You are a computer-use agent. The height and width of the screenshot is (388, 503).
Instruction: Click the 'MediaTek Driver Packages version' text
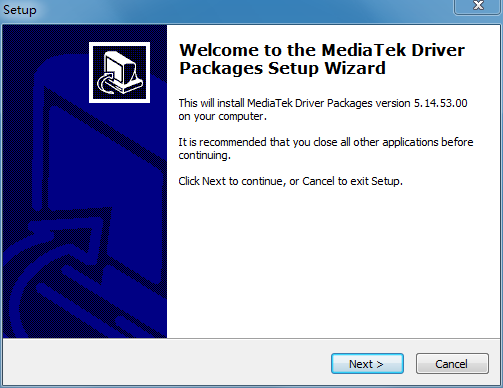329,103
